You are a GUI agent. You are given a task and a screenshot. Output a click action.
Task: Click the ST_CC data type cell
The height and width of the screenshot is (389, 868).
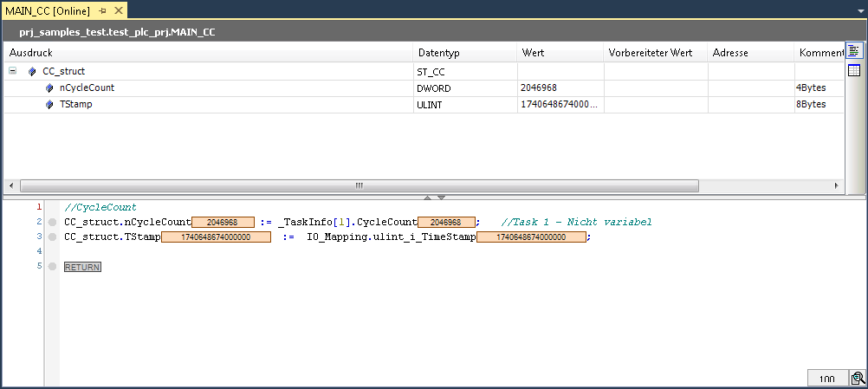pos(465,71)
